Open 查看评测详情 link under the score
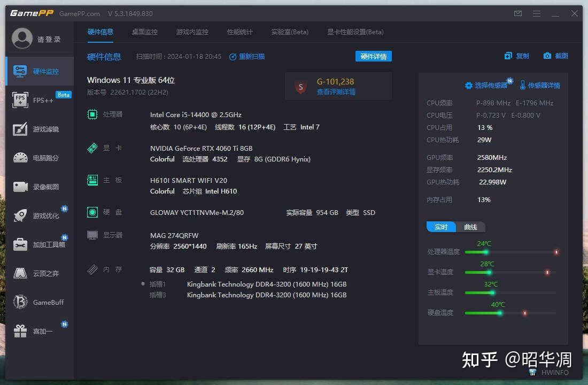The height and width of the screenshot is (385, 588). point(336,92)
